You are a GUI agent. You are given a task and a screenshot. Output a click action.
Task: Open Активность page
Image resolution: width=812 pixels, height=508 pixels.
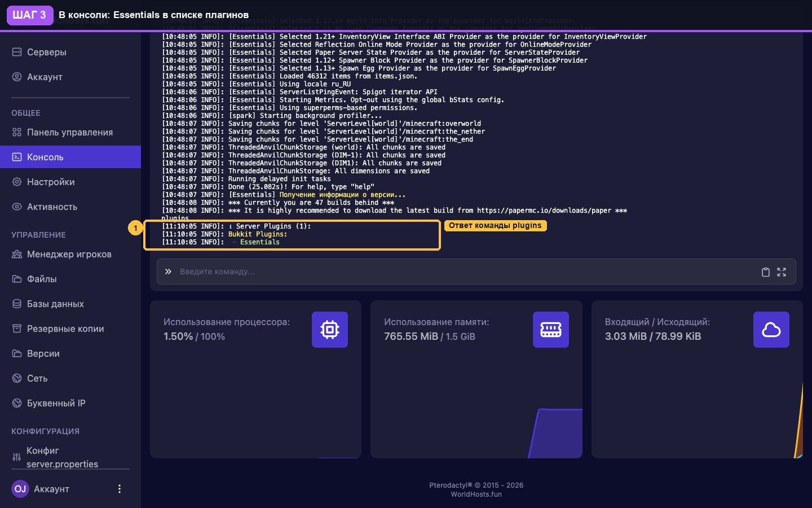click(x=70, y=207)
